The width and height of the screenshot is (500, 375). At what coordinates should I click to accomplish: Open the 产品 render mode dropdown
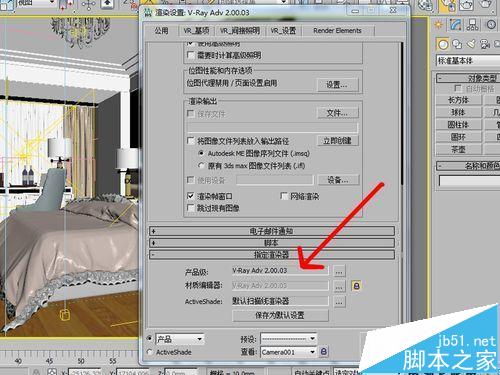(180, 339)
